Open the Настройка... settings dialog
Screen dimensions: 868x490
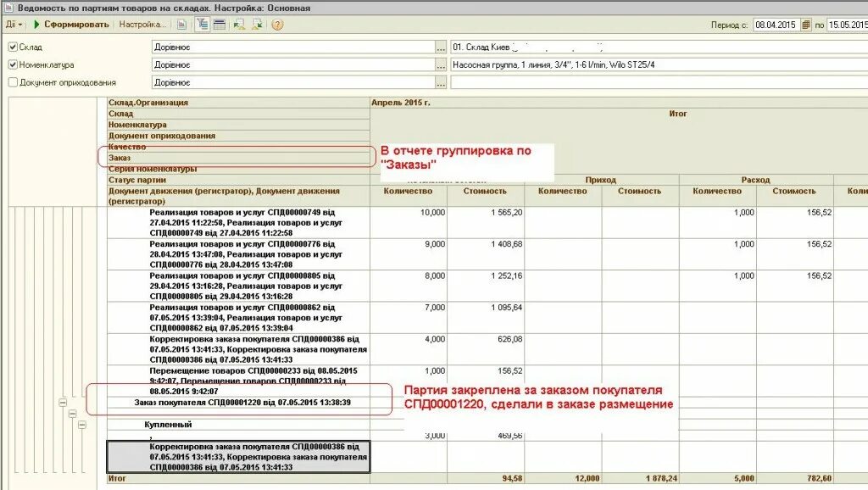[x=142, y=25]
